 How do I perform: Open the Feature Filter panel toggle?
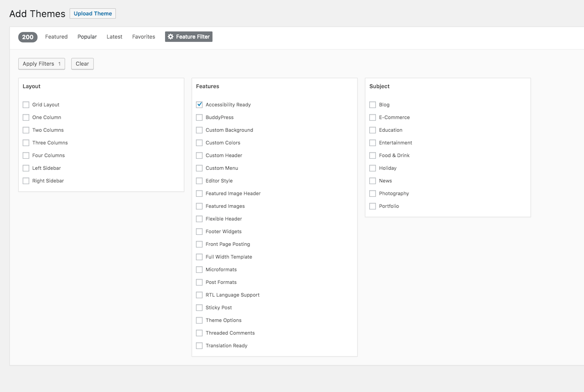[x=189, y=36]
